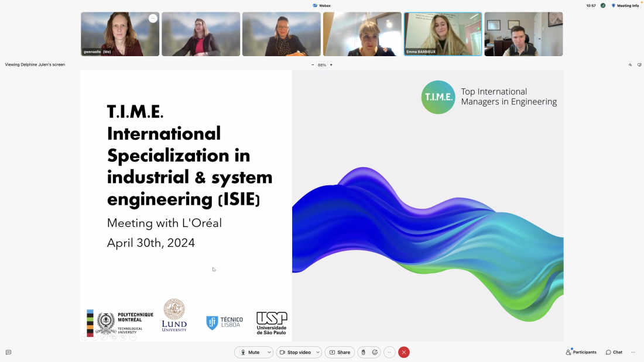Expand the audio options arrow beside Mute
This screenshot has width=644, height=362.
pyautogui.click(x=269, y=352)
